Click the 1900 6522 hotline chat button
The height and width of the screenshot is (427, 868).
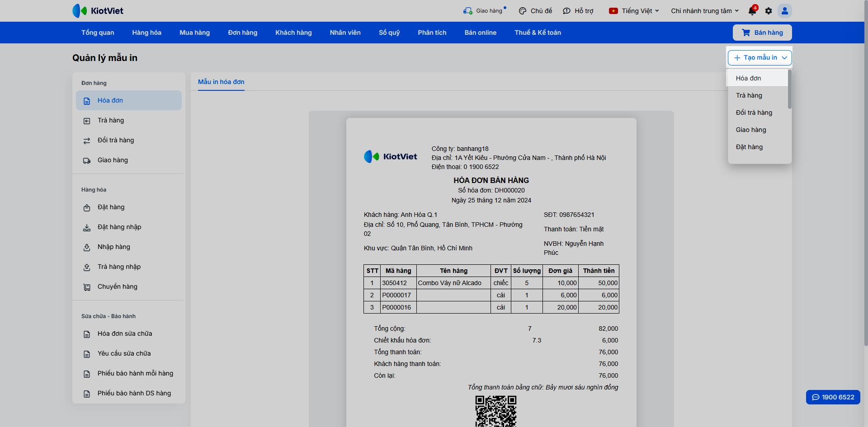coord(833,397)
